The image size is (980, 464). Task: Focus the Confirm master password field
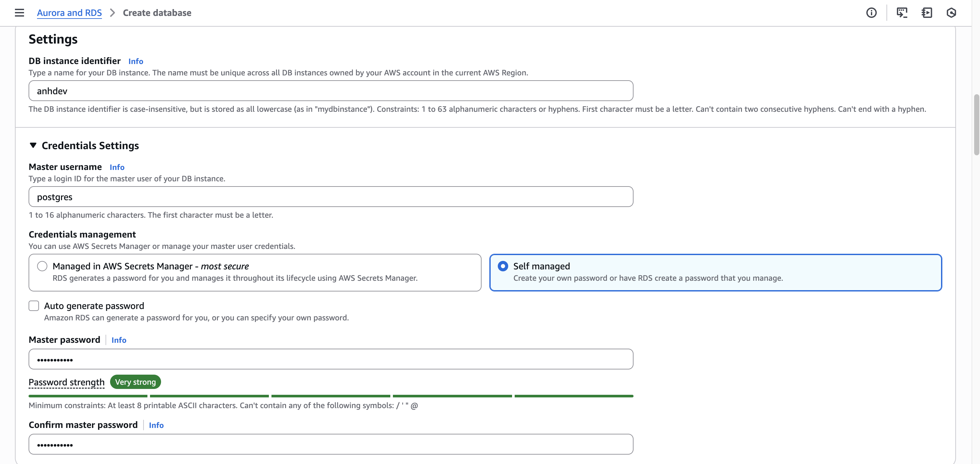tap(331, 444)
